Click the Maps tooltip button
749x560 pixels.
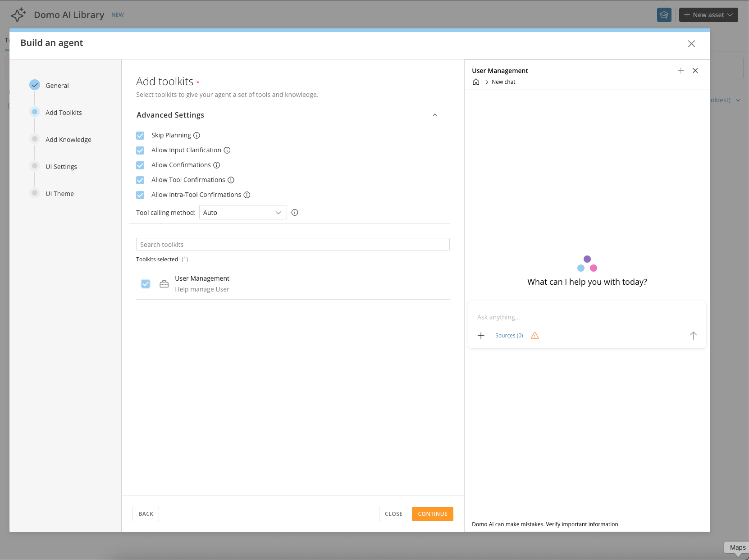coord(737,547)
